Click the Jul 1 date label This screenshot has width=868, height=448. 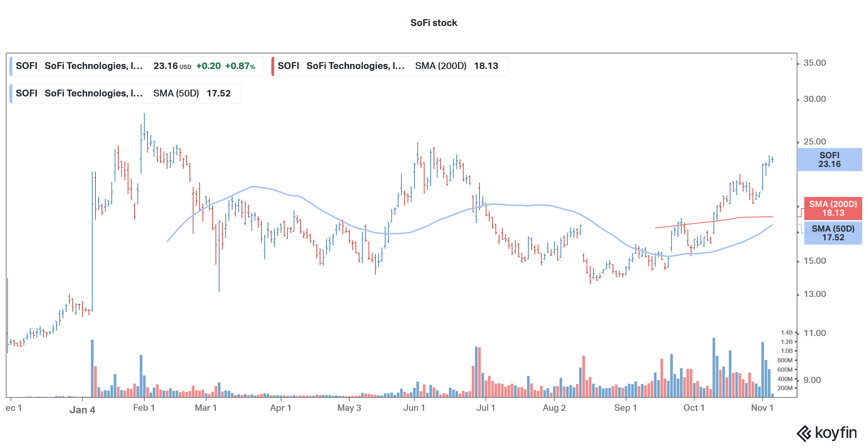coord(486,408)
